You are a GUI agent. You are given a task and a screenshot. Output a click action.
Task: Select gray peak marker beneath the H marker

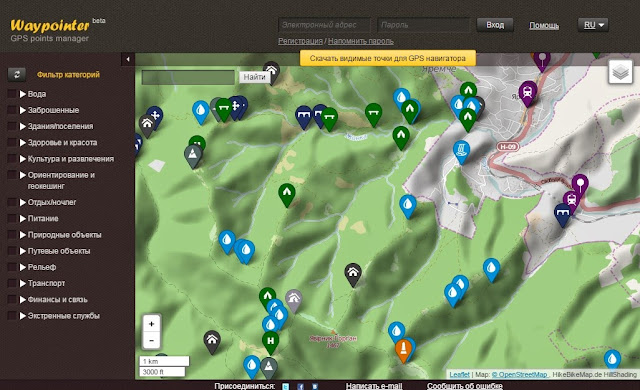click(x=269, y=368)
